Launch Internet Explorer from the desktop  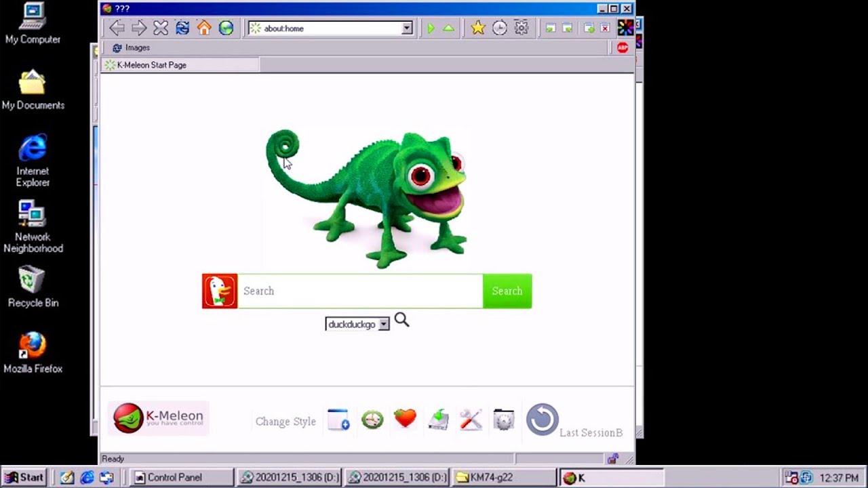coord(33,161)
